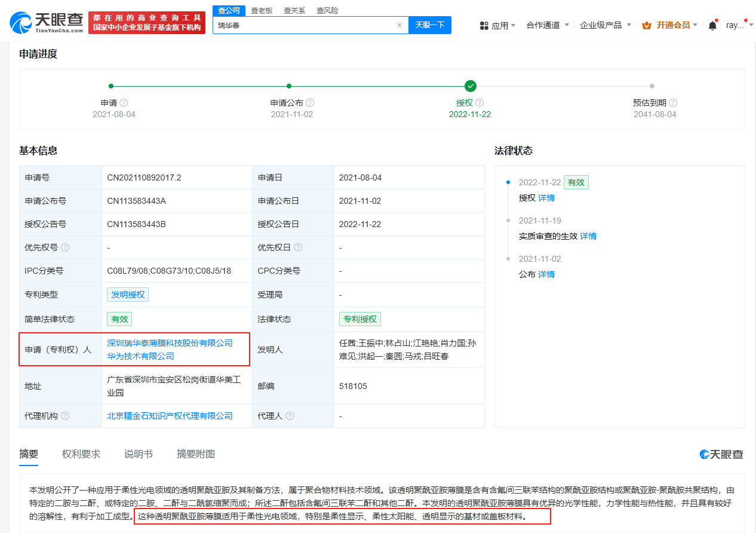Screen dimensions: 756x533
Task: Open the ray... user account menu
Action: (738, 25)
